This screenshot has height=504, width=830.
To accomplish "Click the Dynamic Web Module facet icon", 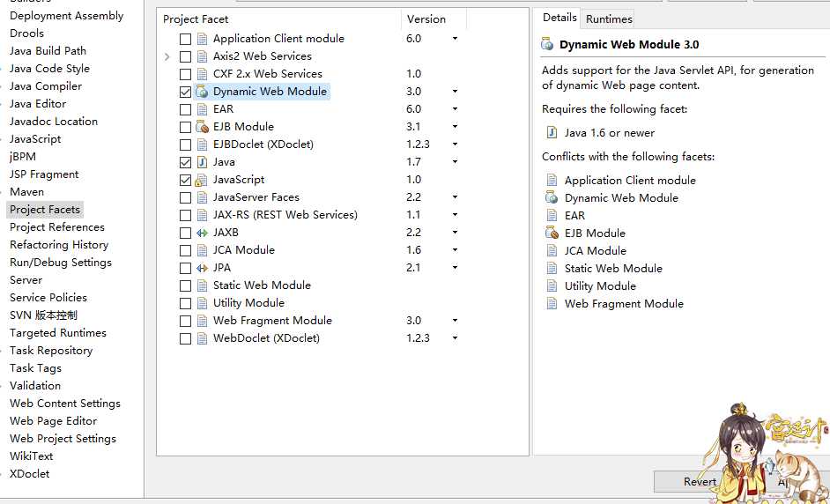I will (203, 92).
